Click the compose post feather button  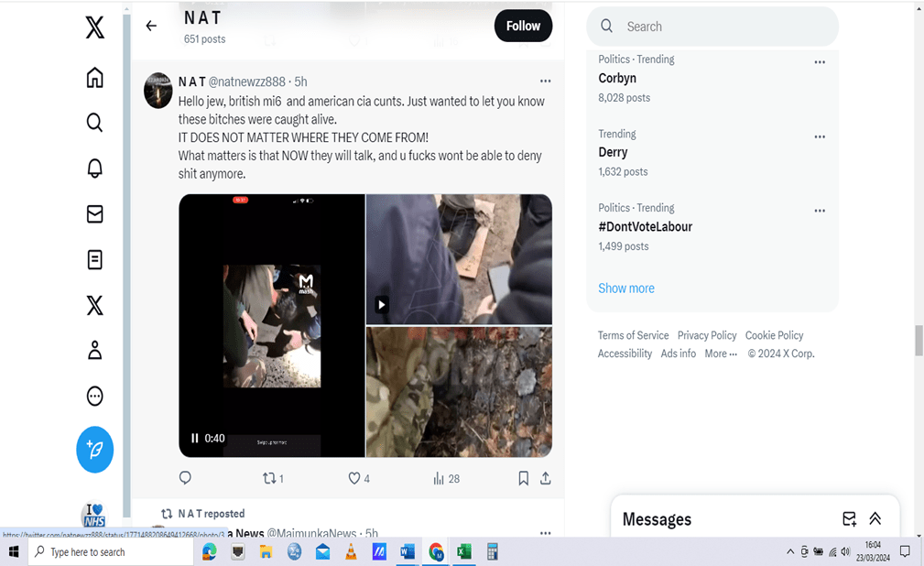[94, 450]
